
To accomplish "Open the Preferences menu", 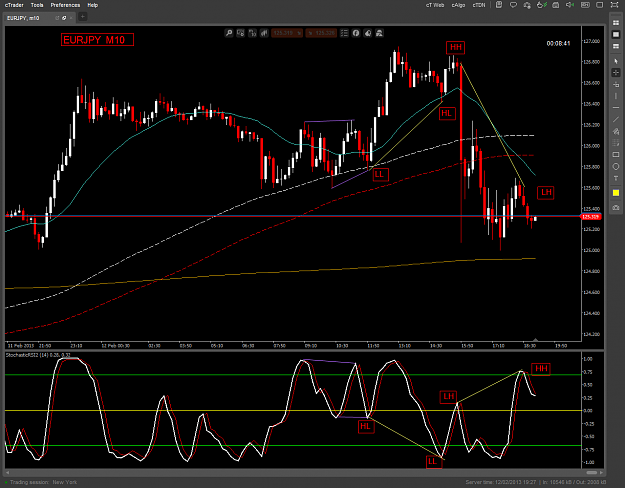I will [65, 5].
